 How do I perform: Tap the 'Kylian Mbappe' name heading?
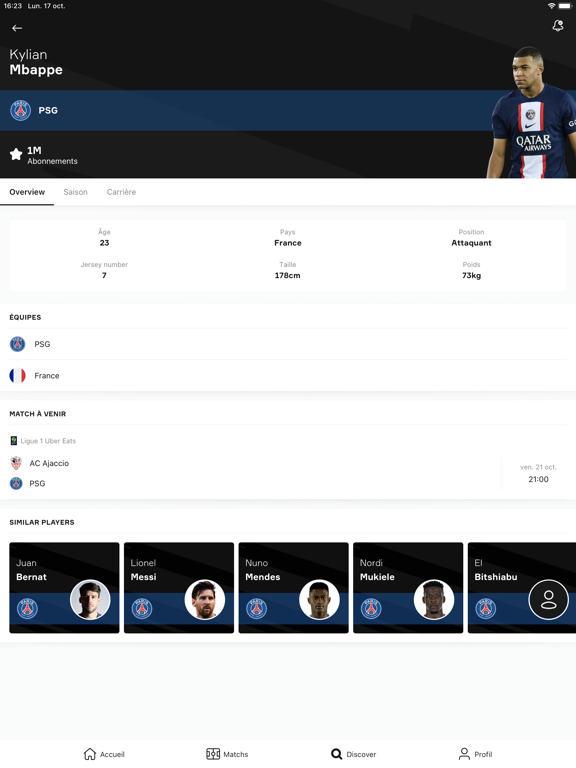[x=36, y=62]
